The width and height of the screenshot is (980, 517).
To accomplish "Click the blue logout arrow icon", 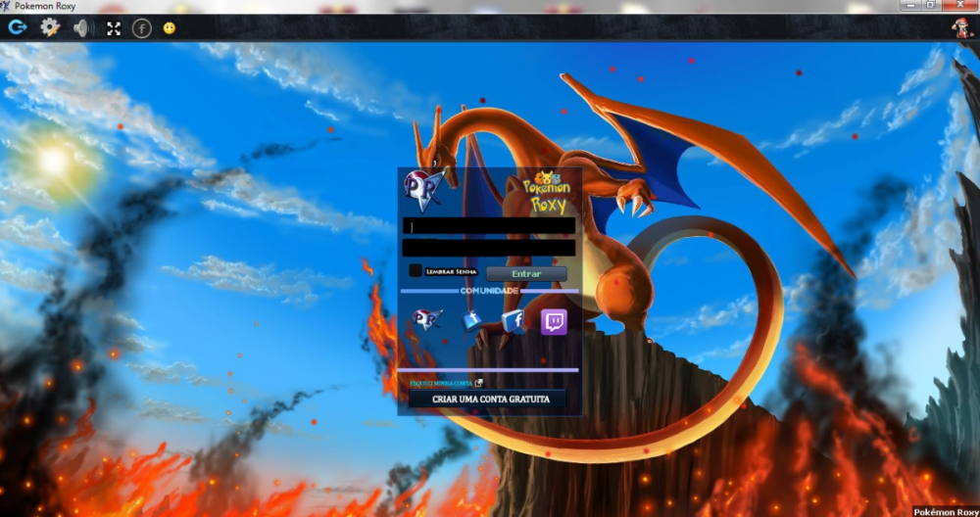I will [x=17, y=27].
